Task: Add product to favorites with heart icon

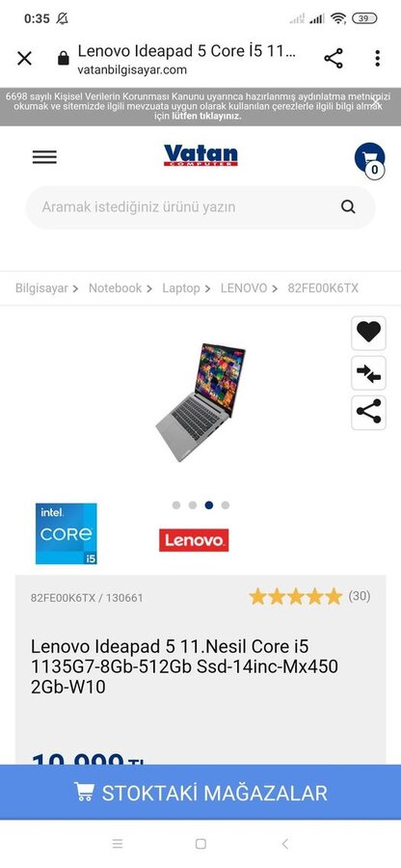Action: [368, 333]
